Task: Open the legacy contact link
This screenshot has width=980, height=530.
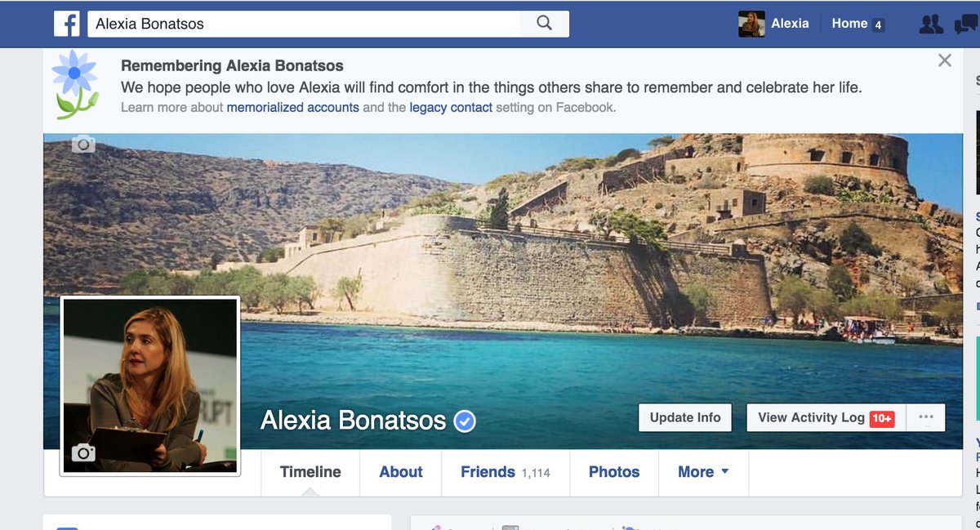Action: tap(451, 107)
